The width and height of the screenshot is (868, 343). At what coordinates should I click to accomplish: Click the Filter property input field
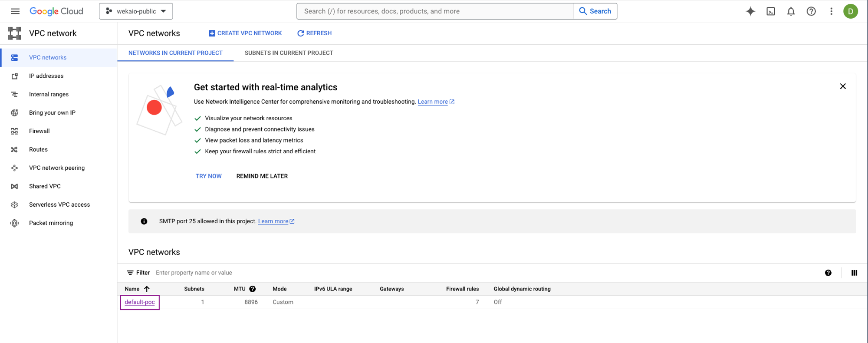(260, 273)
